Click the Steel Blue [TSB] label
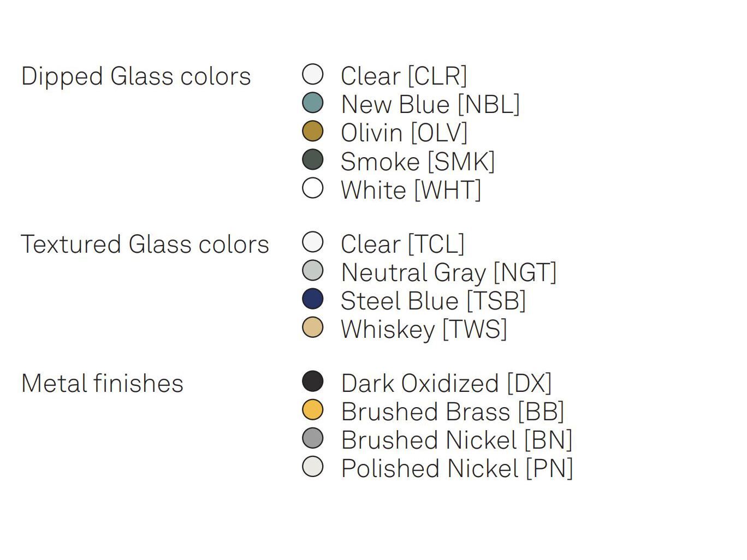This screenshot has height=560, width=747. click(433, 301)
